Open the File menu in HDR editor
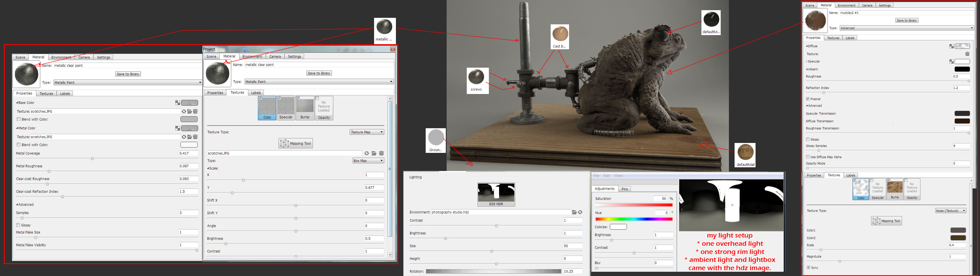Screen dimensions: 980x276 click(596, 176)
